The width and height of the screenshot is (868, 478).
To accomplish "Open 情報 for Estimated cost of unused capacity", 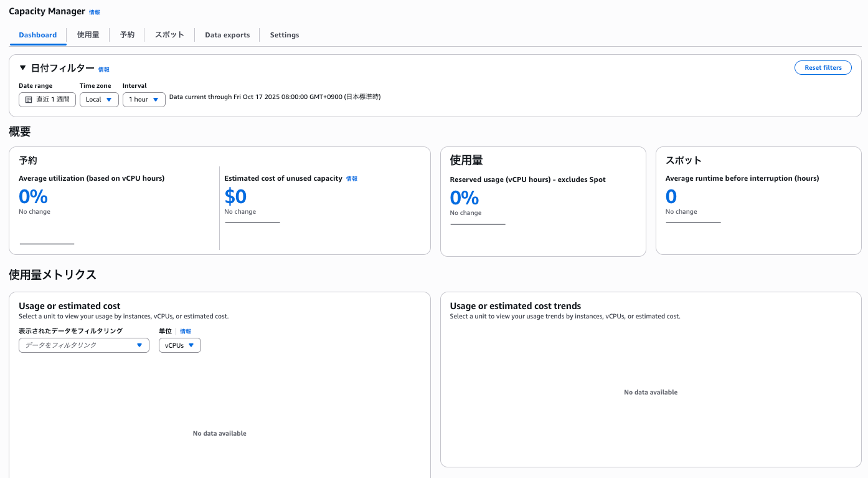I will [x=352, y=179].
